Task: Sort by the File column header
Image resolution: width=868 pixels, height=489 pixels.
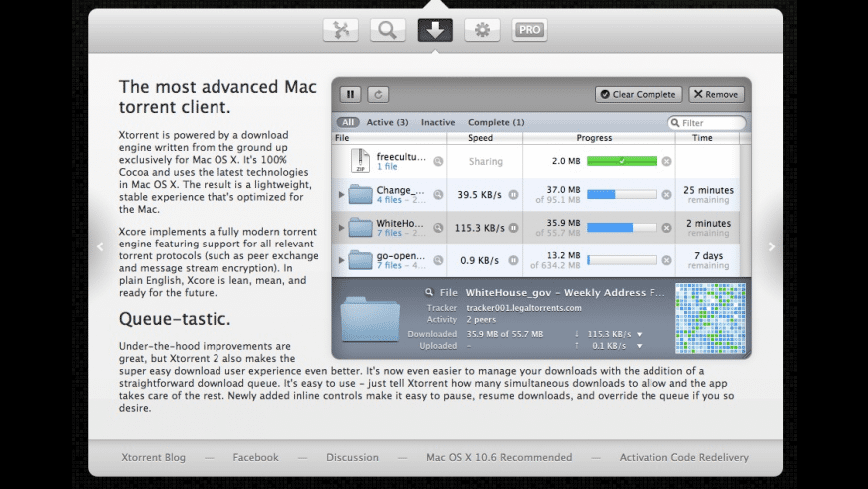Action: (390, 138)
